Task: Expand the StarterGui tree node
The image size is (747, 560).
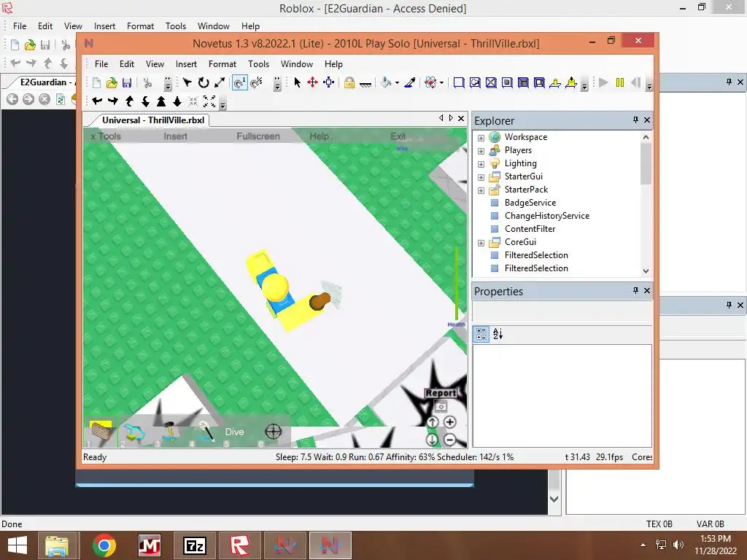Action: [481, 177]
